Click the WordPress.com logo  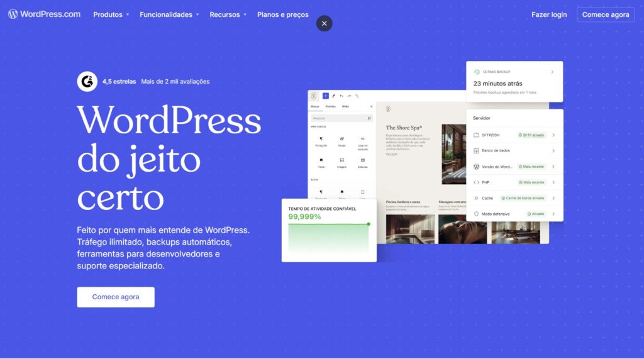[45, 14]
